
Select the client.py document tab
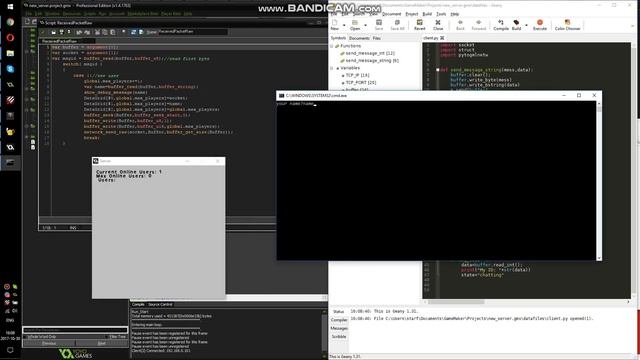click(431, 38)
